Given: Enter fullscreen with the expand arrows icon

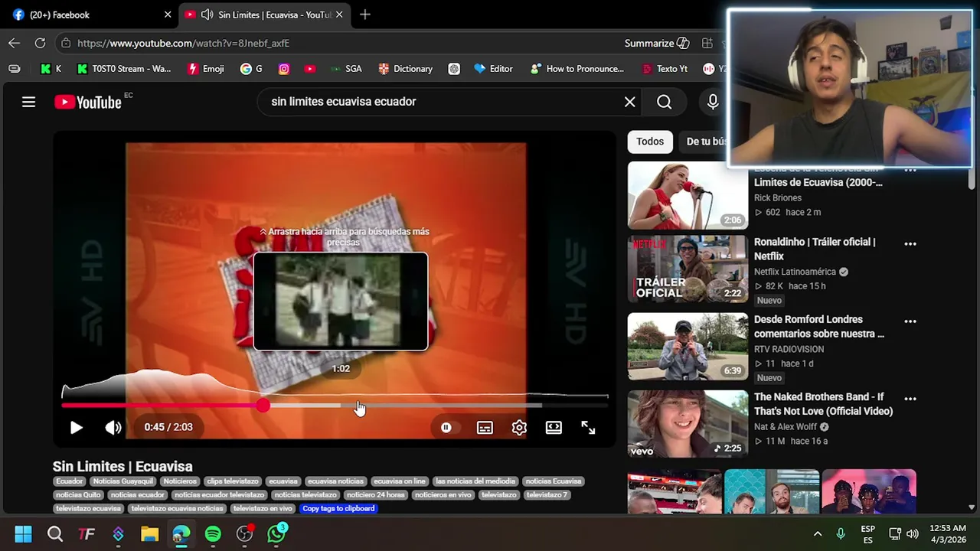Looking at the screenshot, I should tap(588, 428).
